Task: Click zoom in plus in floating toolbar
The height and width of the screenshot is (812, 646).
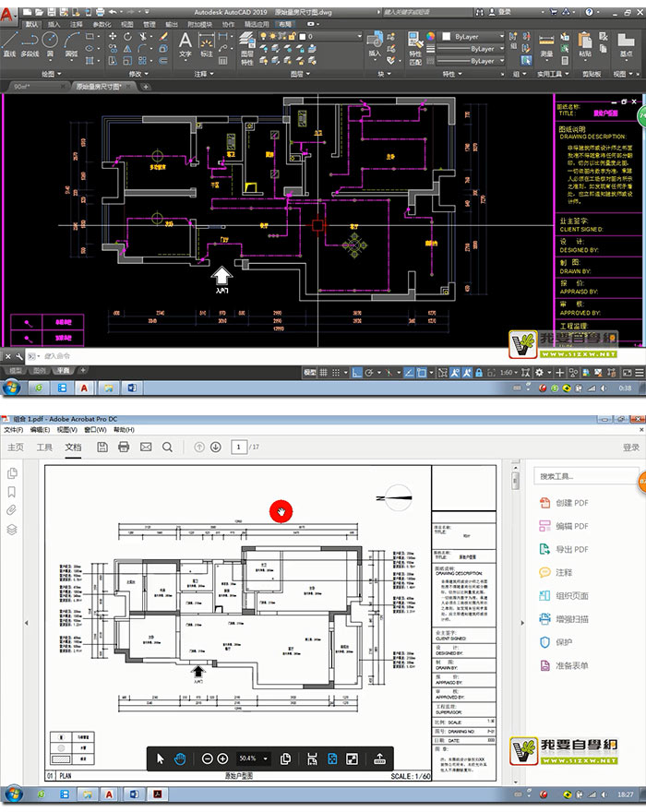Action: point(222,758)
